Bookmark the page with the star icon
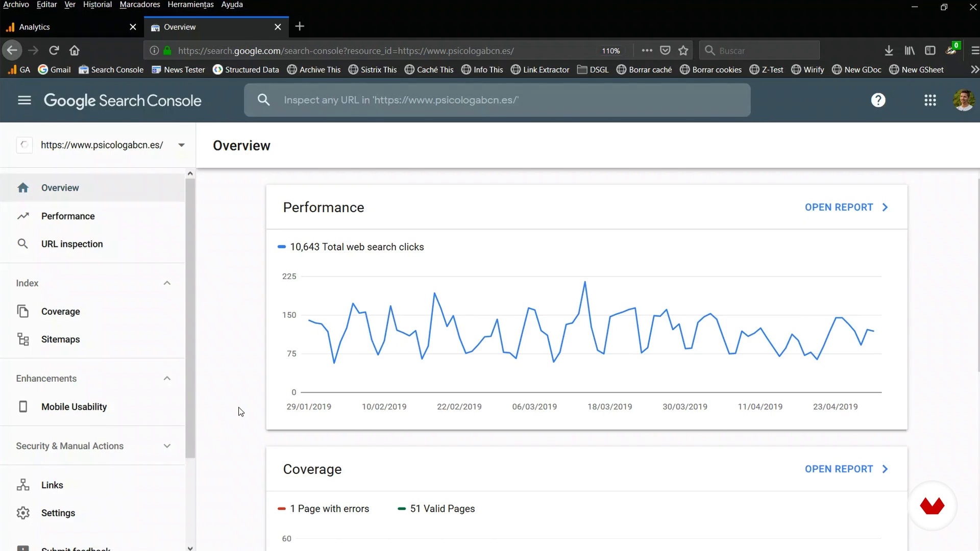 (x=683, y=51)
